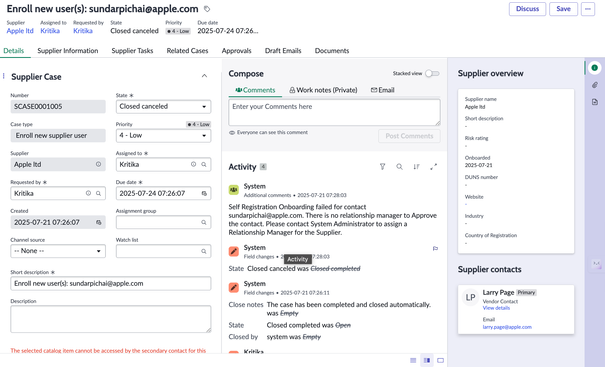Search using Assigned to lookup icon
Viewport: 605px width, 367px height.
[x=204, y=164]
